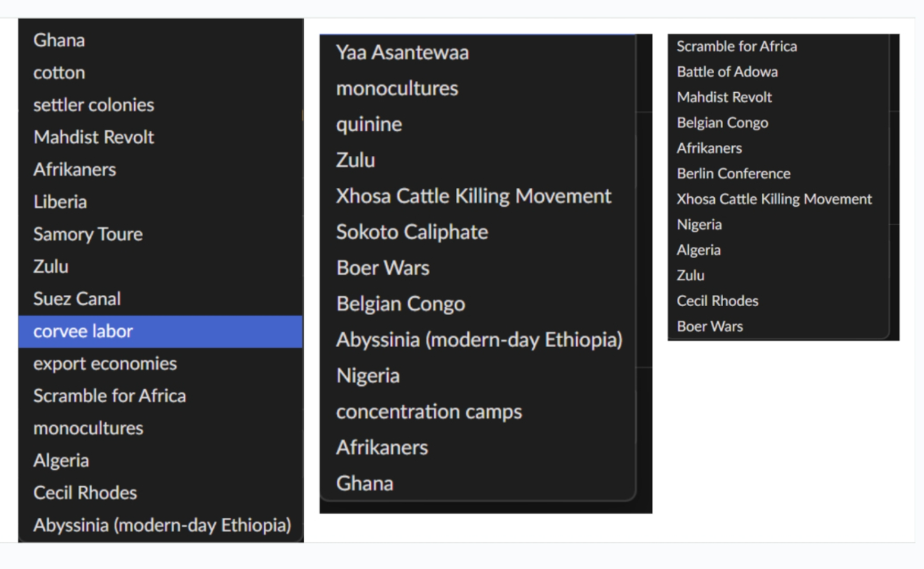The image size is (924, 569).
Task: Pick Battle of Adowa in right list
Action: [x=778, y=72]
